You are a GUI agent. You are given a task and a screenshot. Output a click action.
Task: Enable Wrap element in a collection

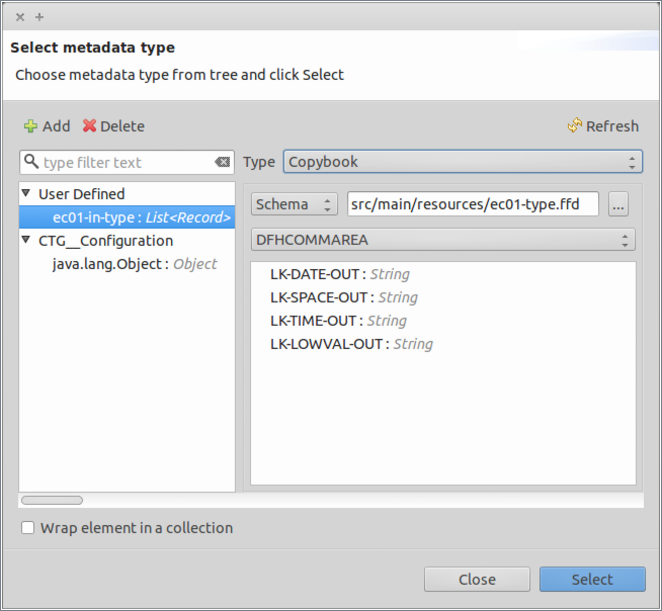click(x=28, y=528)
